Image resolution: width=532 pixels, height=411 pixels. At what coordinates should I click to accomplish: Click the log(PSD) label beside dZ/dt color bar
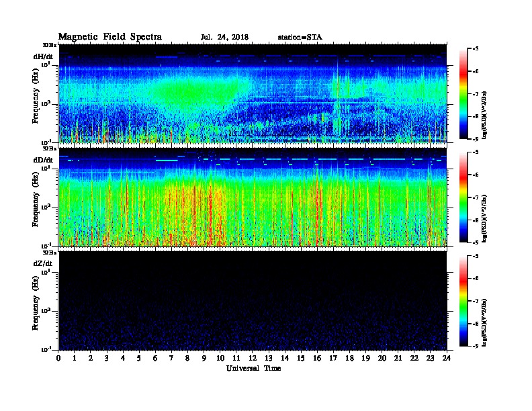pyautogui.click(x=484, y=322)
